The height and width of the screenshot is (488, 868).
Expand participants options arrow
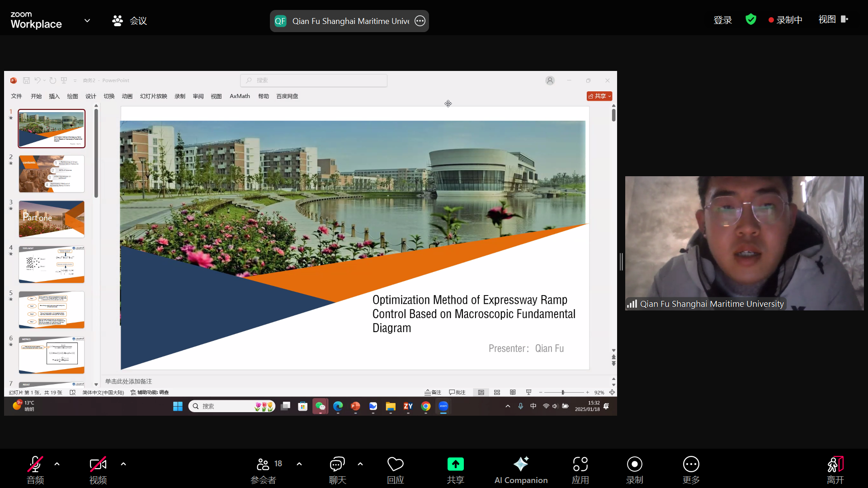coord(299,464)
